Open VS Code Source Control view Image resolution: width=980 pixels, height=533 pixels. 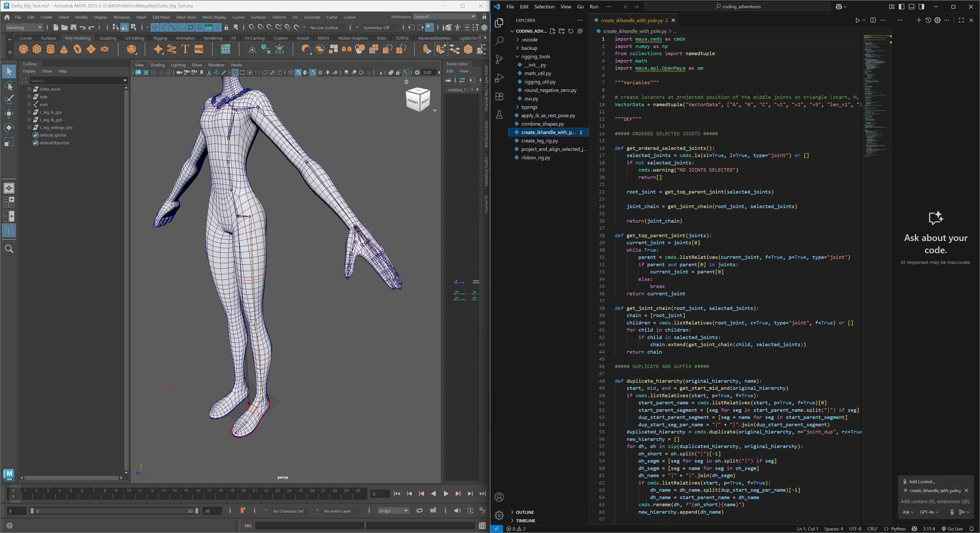click(499, 59)
